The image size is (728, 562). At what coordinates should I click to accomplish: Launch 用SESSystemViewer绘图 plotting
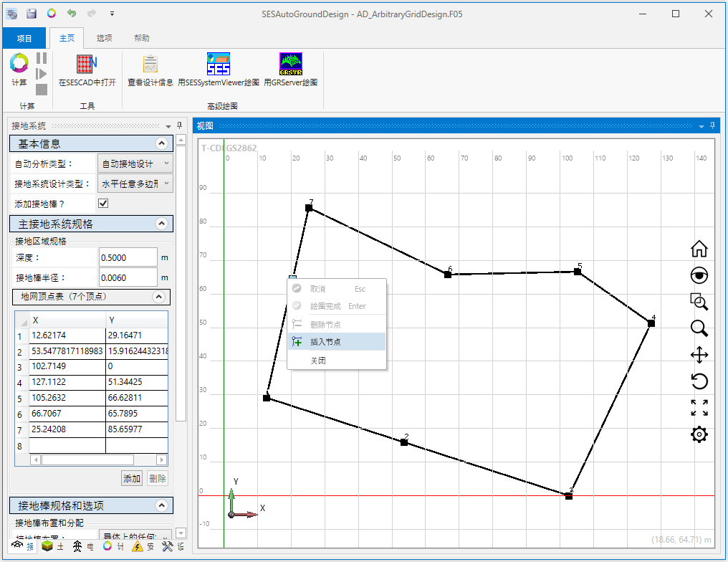219,70
